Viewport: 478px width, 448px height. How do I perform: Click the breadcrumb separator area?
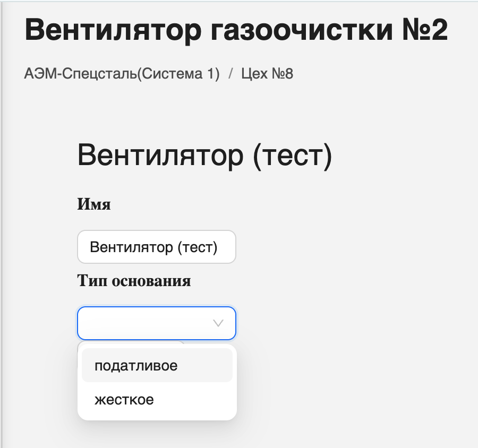231,74
